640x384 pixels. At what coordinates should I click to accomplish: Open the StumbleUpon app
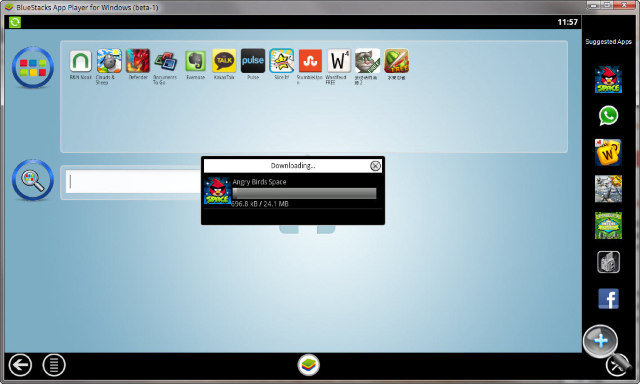click(x=310, y=61)
